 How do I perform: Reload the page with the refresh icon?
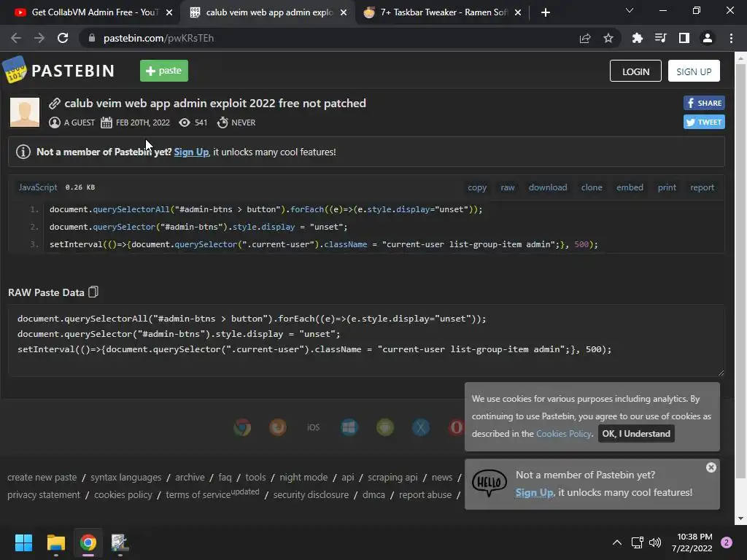pyautogui.click(x=63, y=38)
